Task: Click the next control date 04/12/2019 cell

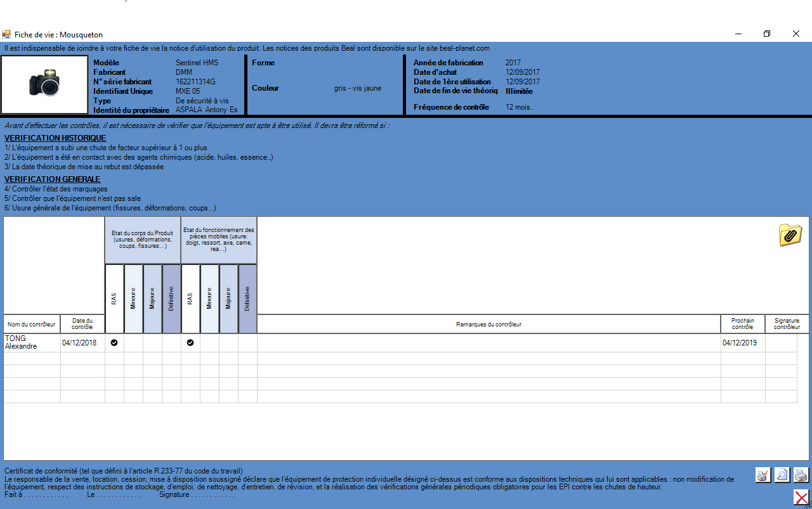Action: click(x=742, y=343)
